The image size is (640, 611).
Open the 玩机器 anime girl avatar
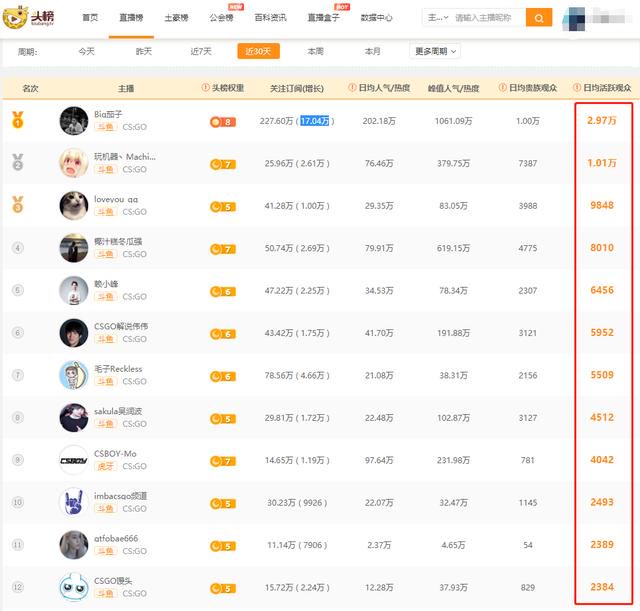tap(74, 163)
